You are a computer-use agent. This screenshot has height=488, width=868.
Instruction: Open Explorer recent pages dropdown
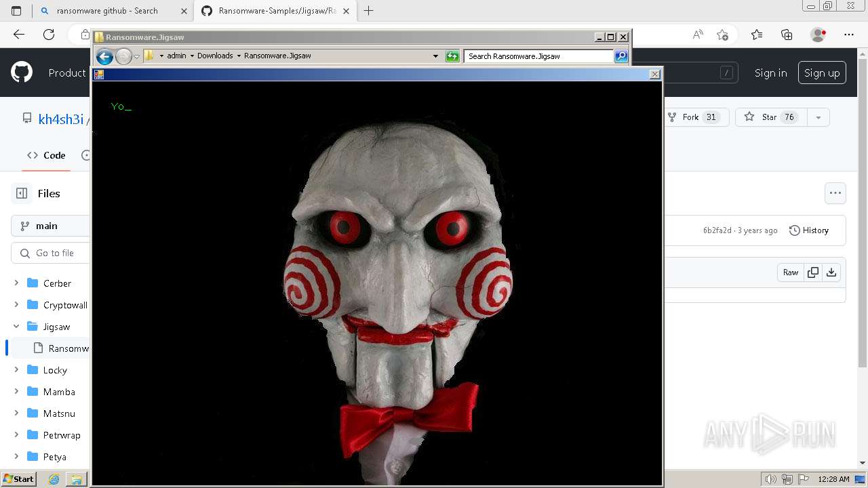(136, 56)
